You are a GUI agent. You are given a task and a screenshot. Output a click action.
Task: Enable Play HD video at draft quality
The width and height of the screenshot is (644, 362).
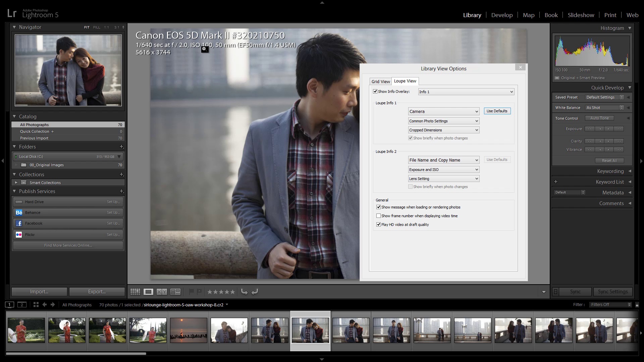pyautogui.click(x=379, y=225)
